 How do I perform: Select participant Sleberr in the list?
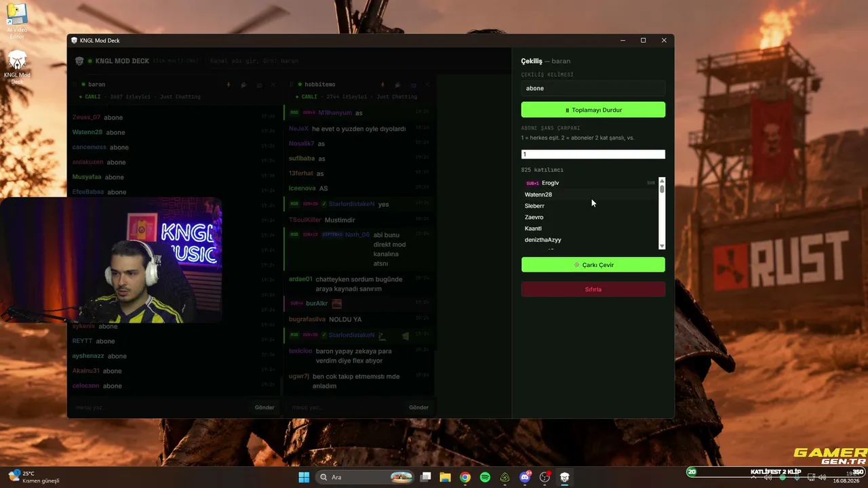click(x=589, y=206)
